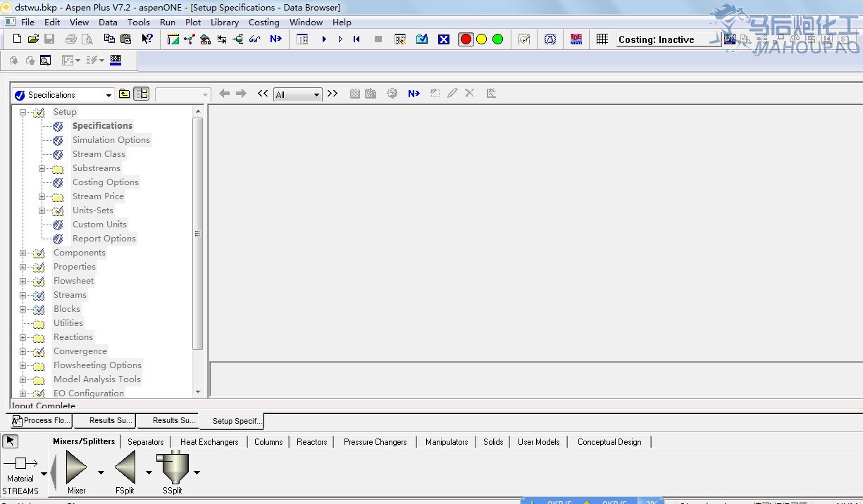Switch to the Columns library tab
Viewport: 863px width, 504px height.
point(268,441)
